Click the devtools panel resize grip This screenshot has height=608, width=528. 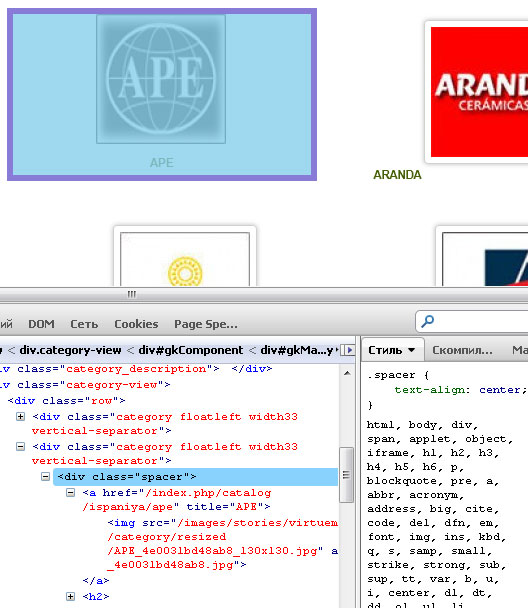pos(132,294)
